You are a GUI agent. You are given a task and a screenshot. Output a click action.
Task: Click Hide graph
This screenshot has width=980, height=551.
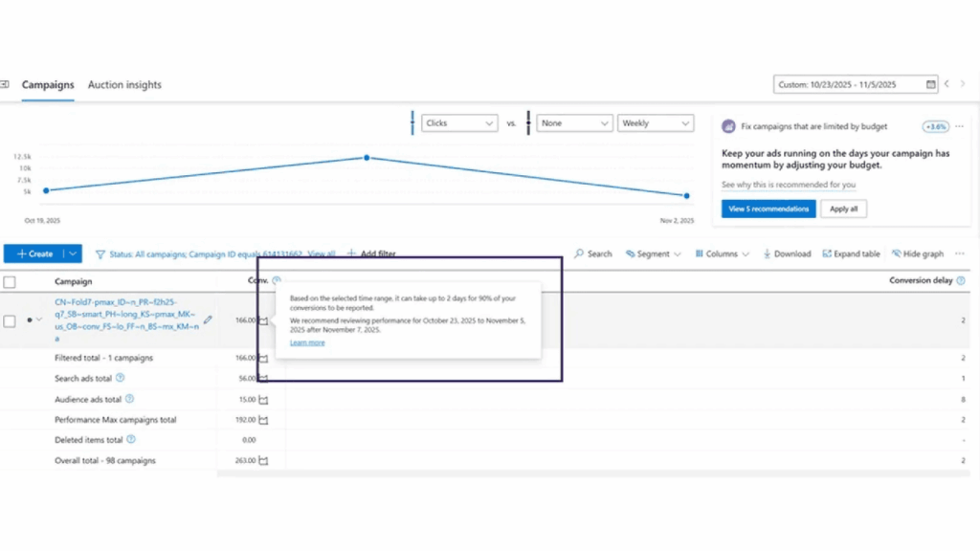[x=918, y=253]
